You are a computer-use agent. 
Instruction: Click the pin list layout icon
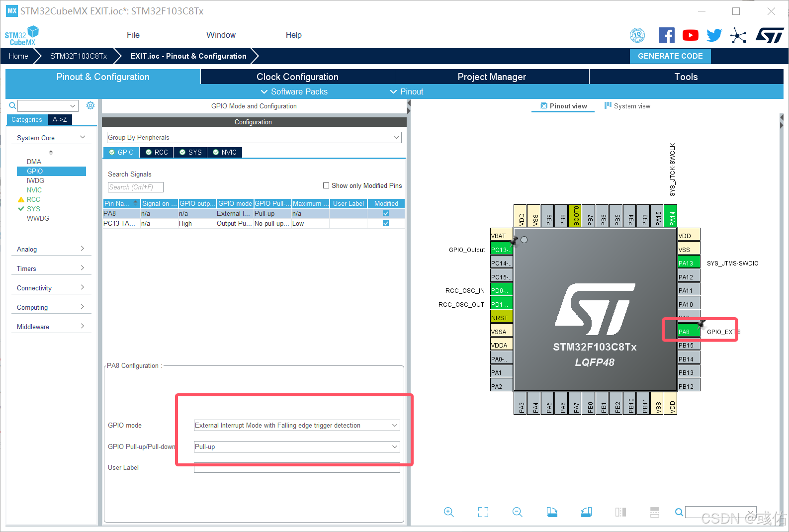pos(655,512)
